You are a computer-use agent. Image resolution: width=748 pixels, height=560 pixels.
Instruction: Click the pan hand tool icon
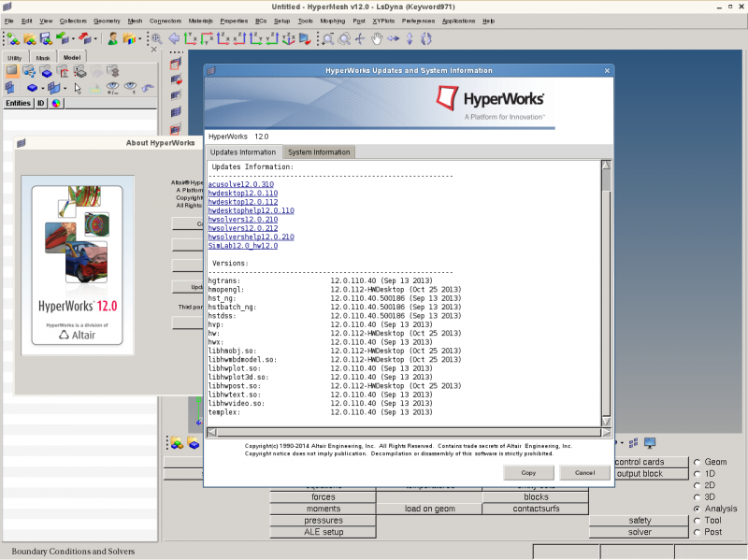pos(377,38)
